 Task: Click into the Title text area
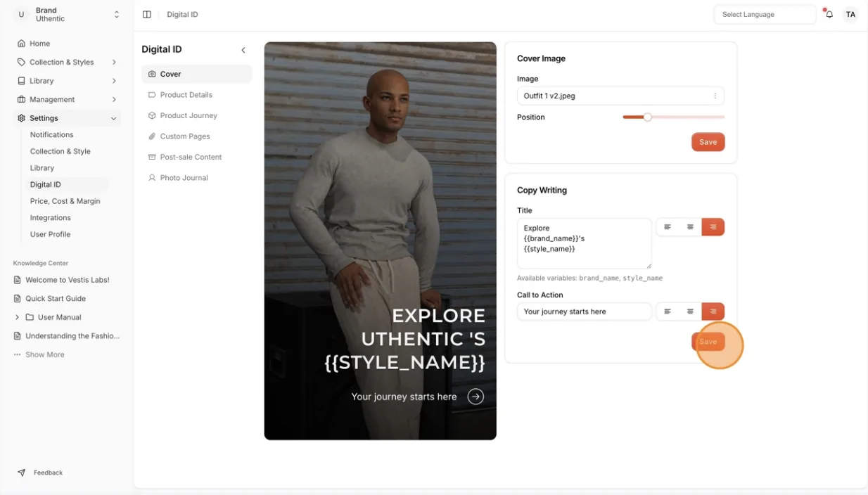coord(584,243)
